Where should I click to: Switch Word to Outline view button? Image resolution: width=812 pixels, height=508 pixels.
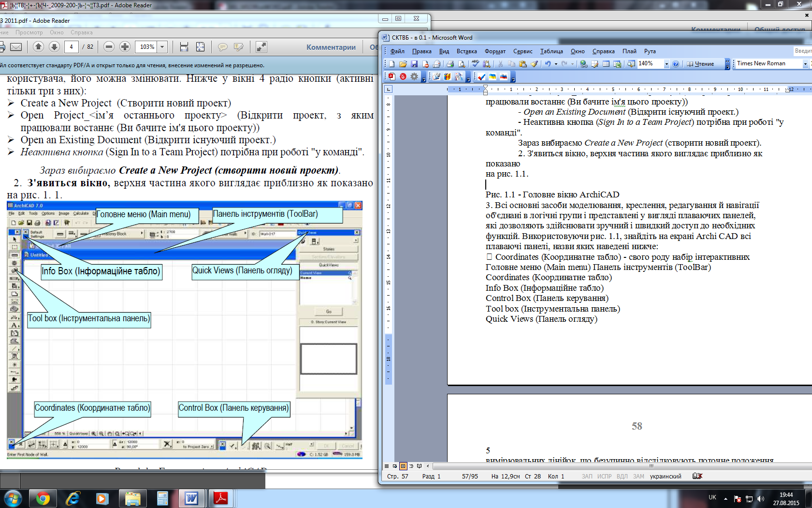tap(411, 466)
